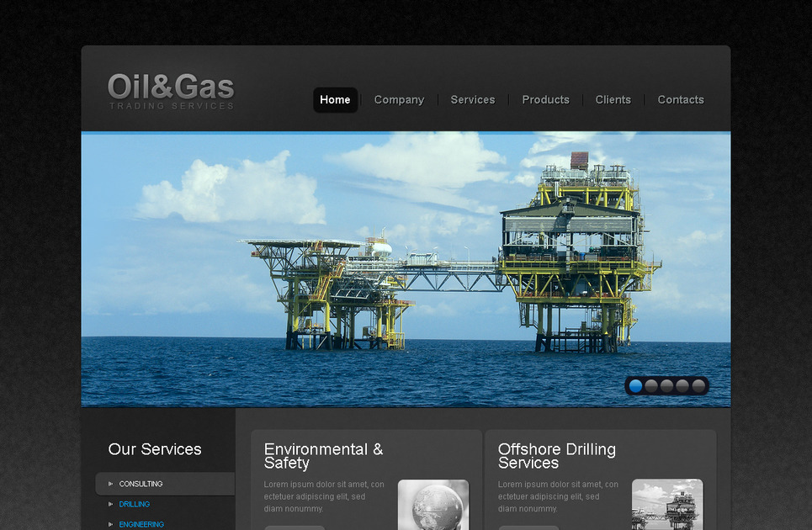Click the arrow icon beside ENGINEERING

point(110,524)
